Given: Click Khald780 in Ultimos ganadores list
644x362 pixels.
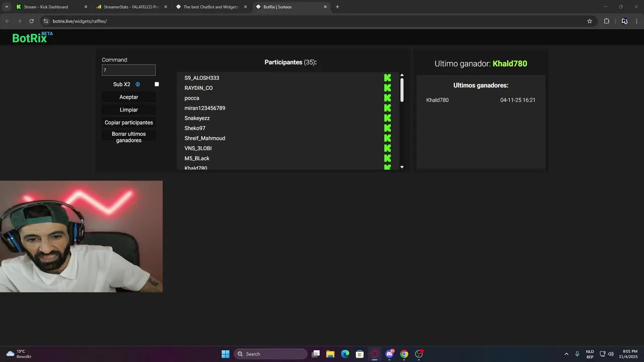Looking at the screenshot, I should (437, 100).
